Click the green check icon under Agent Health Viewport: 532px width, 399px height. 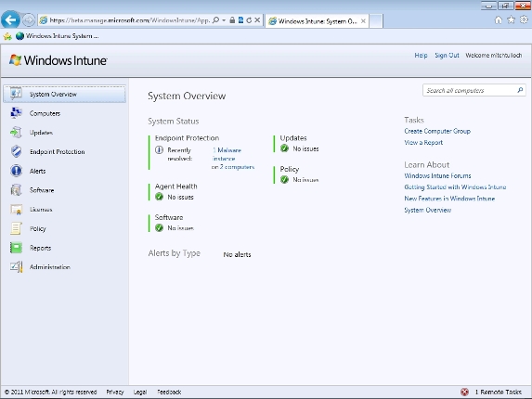click(159, 197)
